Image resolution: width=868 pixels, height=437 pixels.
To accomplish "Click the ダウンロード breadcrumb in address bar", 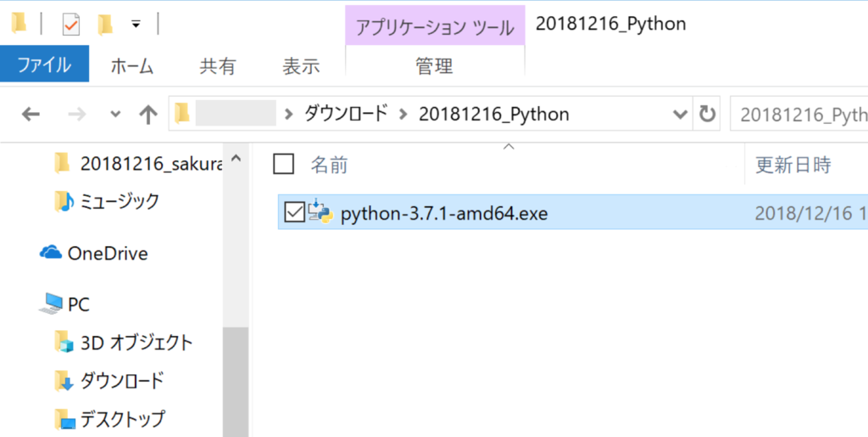I will 346,114.
